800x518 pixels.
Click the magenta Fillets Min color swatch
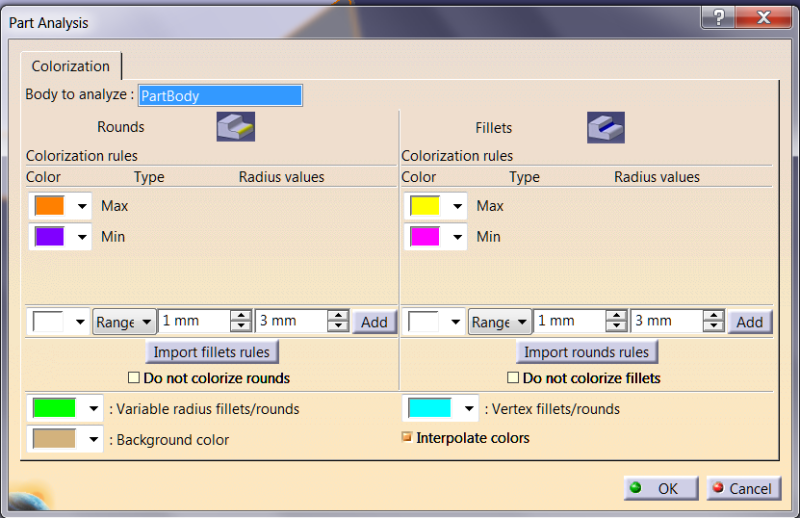click(425, 236)
